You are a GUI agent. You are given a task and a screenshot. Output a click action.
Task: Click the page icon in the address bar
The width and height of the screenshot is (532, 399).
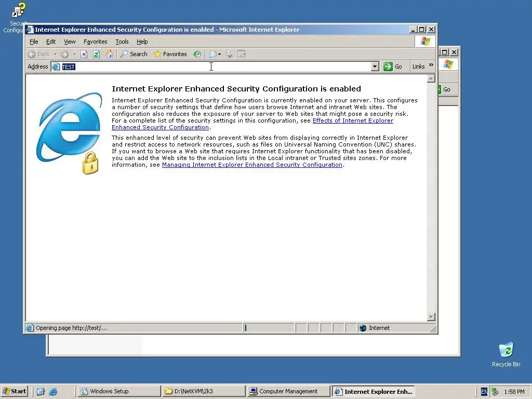tap(56, 67)
